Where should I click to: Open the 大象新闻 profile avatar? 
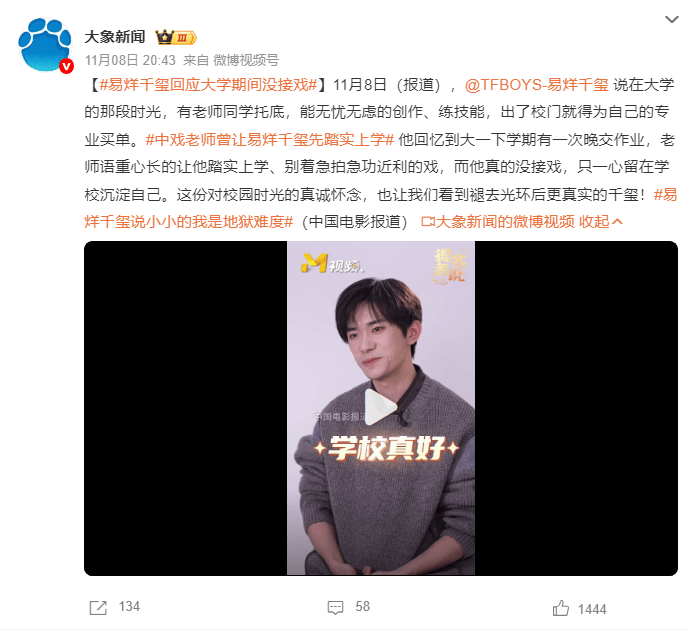(45, 45)
